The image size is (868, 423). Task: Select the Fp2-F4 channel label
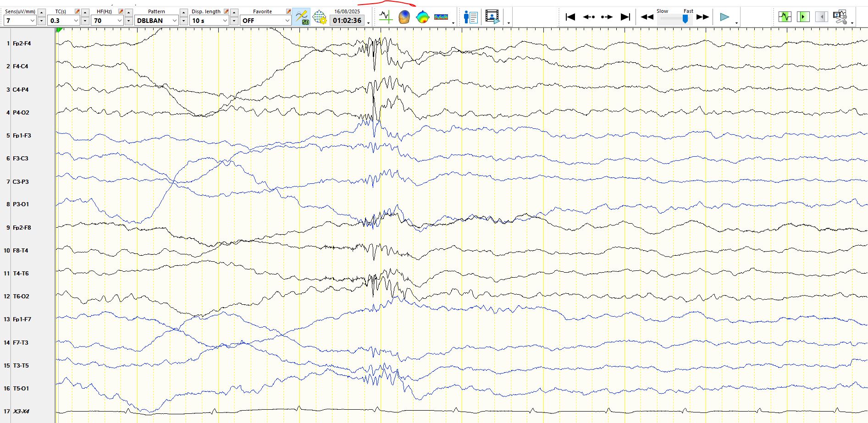point(22,44)
